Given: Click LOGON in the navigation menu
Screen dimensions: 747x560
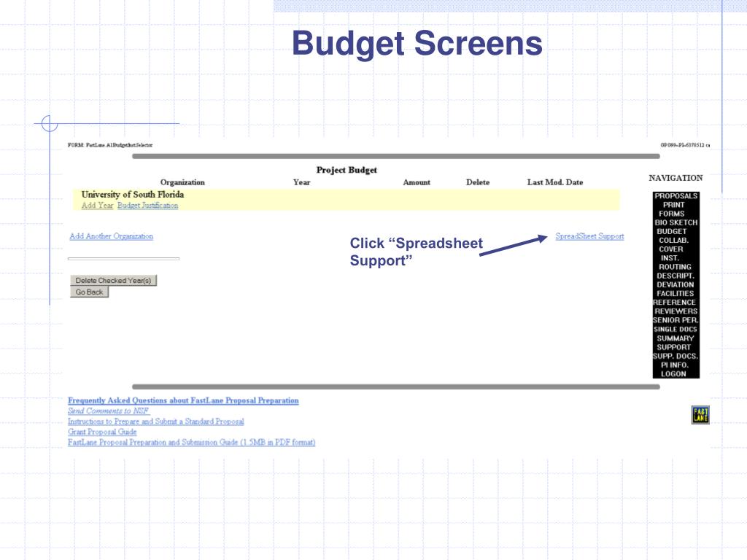Looking at the screenshot, I should (673, 374).
